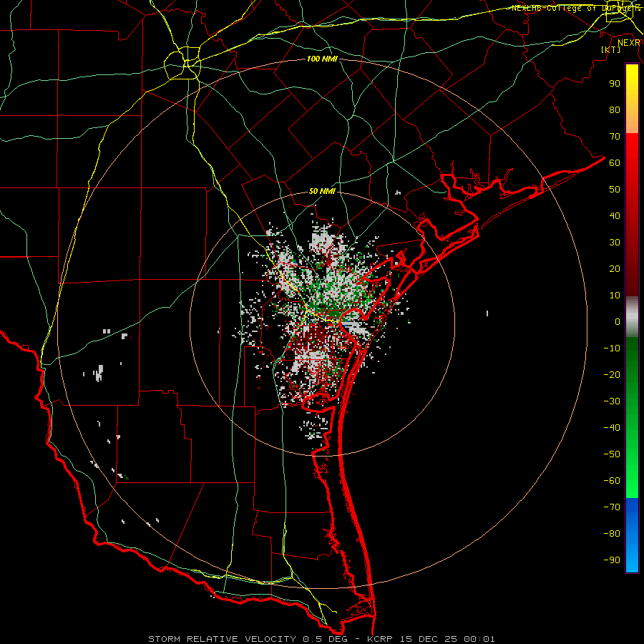Pick the blue segment of the color bar
This screenshot has height=644, width=644.
(x=632, y=535)
